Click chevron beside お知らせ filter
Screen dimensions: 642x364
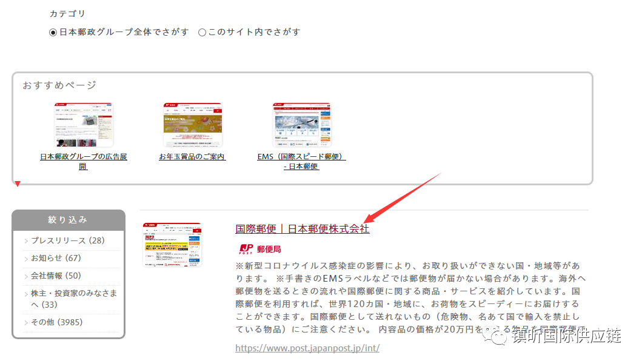pyautogui.click(x=26, y=259)
